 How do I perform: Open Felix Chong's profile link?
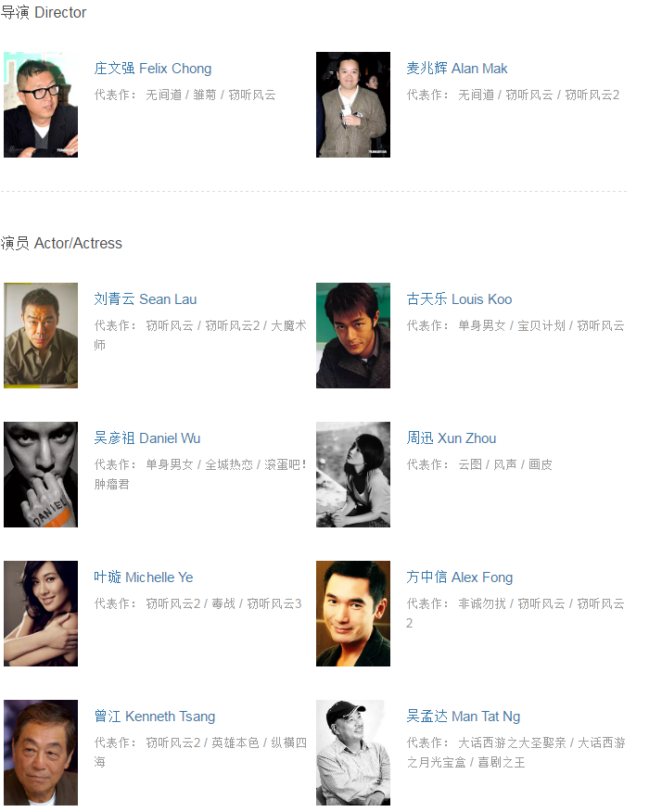tap(152, 69)
